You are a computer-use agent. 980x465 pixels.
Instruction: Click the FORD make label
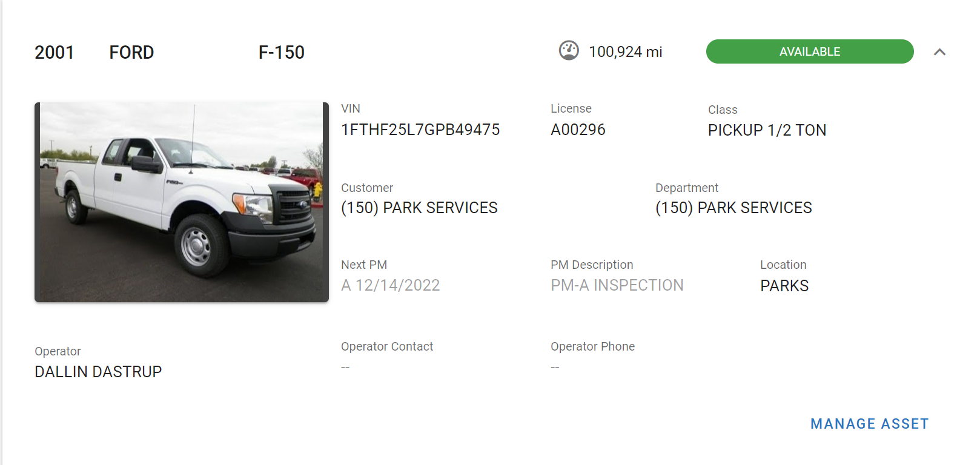click(131, 52)
